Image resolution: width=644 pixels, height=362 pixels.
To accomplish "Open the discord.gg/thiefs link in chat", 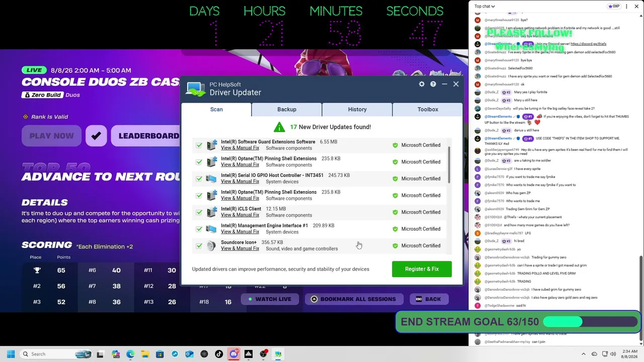I will click(x=588, y=44).
